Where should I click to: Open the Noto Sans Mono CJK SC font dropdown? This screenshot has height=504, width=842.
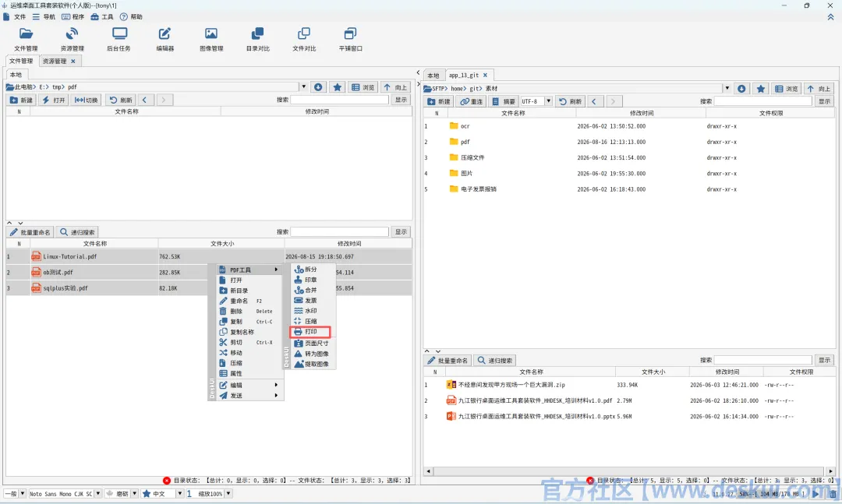pos(97,494)
